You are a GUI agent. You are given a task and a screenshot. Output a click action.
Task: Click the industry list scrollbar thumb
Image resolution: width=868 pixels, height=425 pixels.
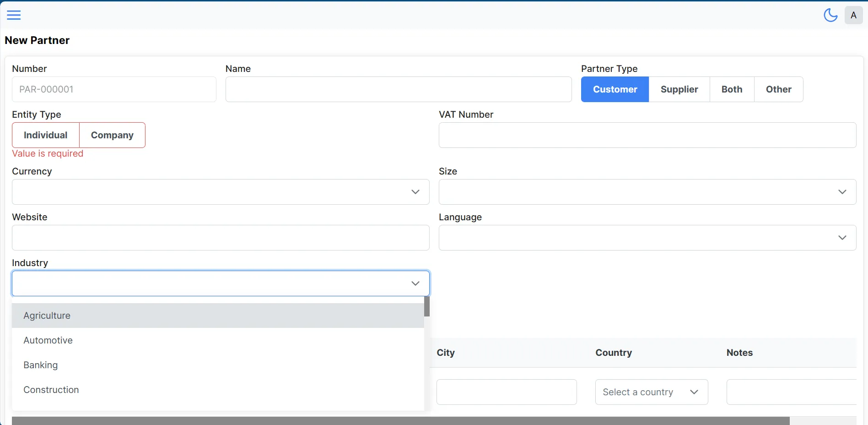[x=426, y=306]
